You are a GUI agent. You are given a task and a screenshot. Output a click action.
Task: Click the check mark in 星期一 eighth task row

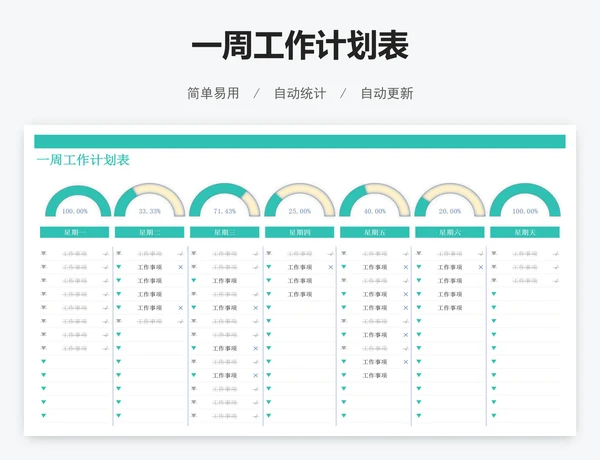point(106,349)
